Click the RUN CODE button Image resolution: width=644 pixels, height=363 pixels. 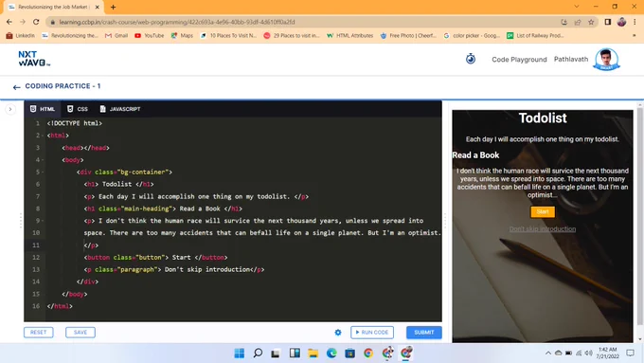click(372, 332)
